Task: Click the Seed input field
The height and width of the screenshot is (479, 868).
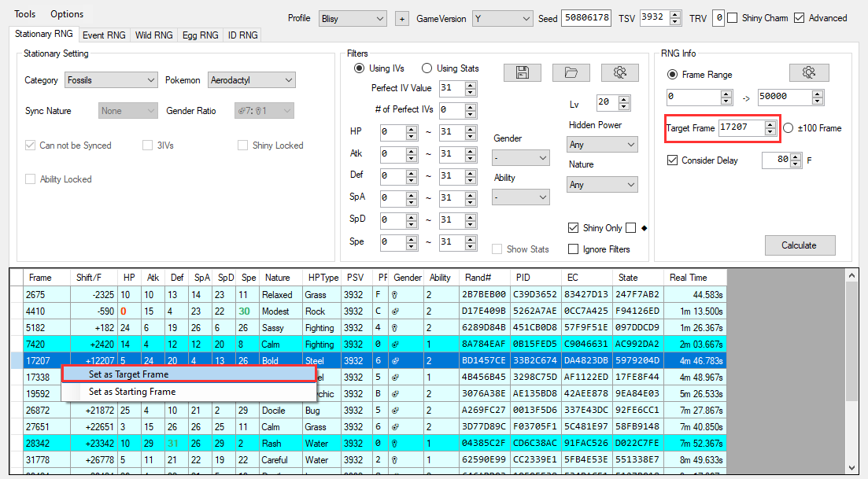Action: click(x=587, y=18)
